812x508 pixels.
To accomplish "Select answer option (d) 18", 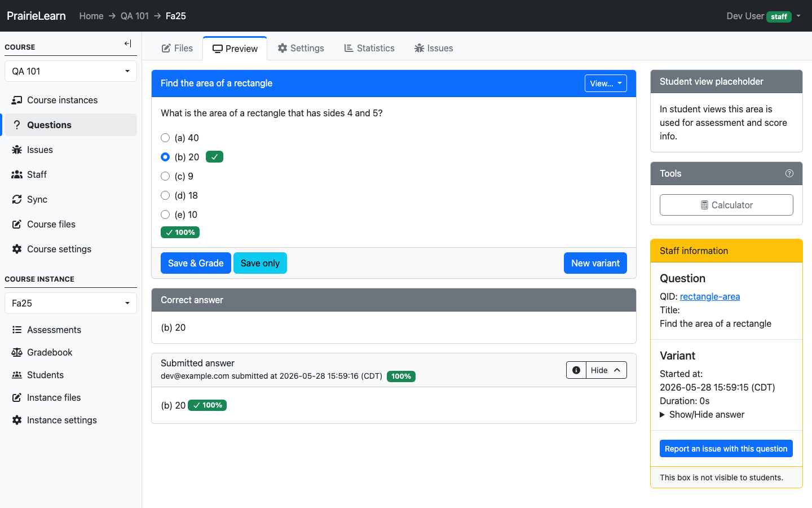I will tap(165, 195).
